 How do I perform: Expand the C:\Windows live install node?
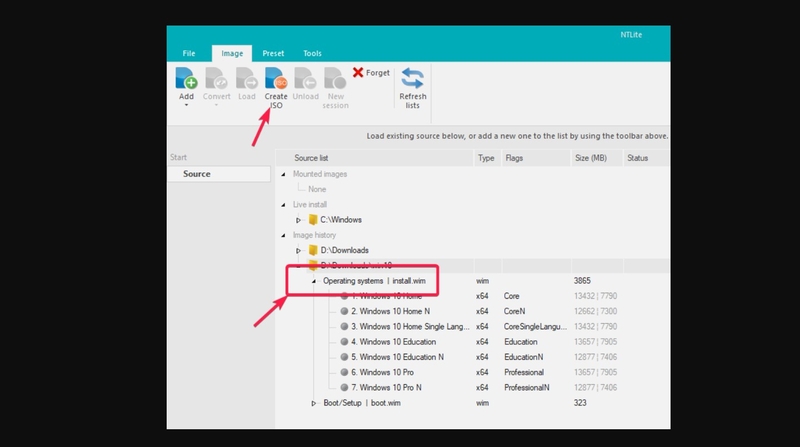[298, 220]
